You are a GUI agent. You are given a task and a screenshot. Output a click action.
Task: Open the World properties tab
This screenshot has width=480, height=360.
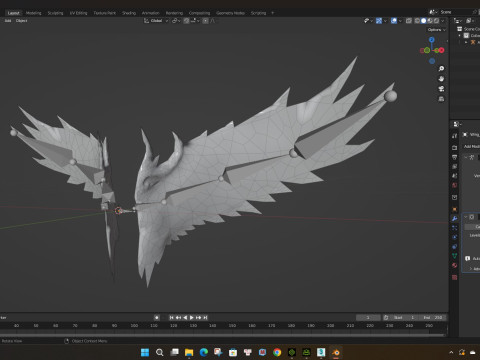[x=454, y=185]
